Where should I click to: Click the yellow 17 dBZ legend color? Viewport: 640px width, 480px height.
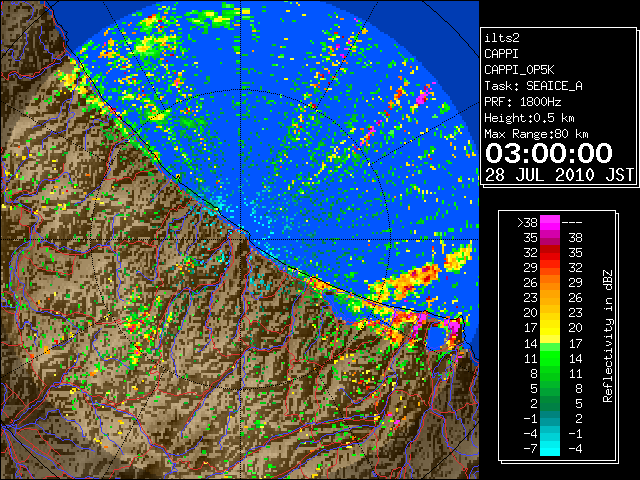(550, 328)
